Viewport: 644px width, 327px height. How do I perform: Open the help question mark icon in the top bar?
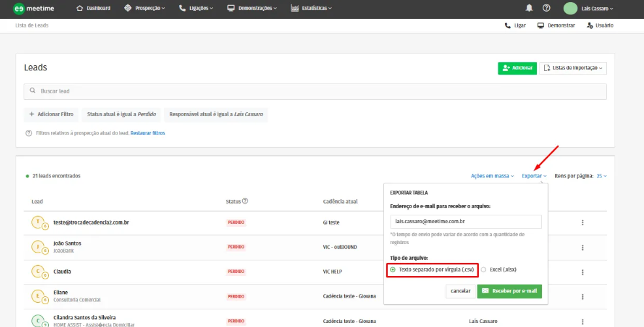pyautogui.click(x=546, y=8)
